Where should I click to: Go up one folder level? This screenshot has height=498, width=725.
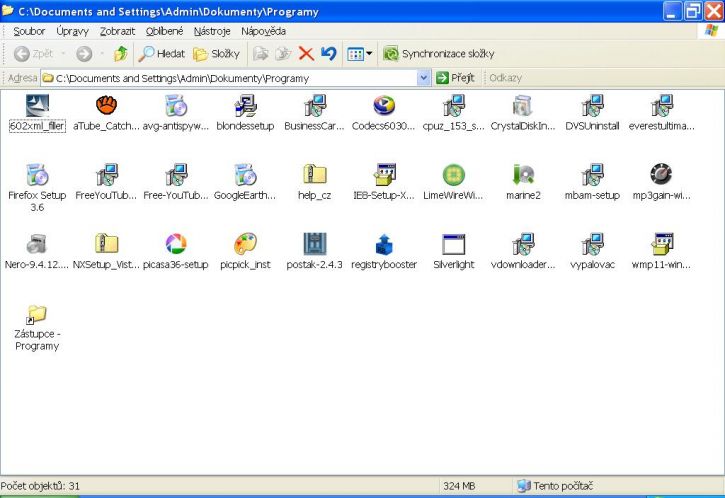[121, 54]
